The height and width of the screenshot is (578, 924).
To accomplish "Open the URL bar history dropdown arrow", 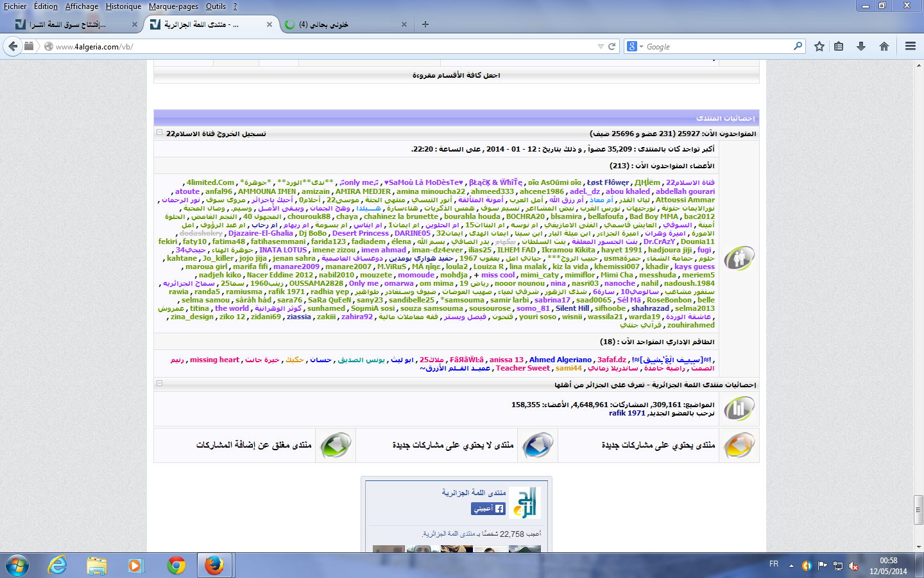I will [x=601, y=46].
